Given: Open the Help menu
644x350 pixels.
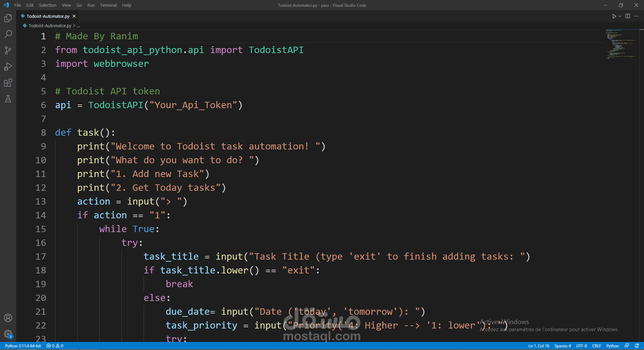Looking at the screenshot, I should tap(127, 5).
